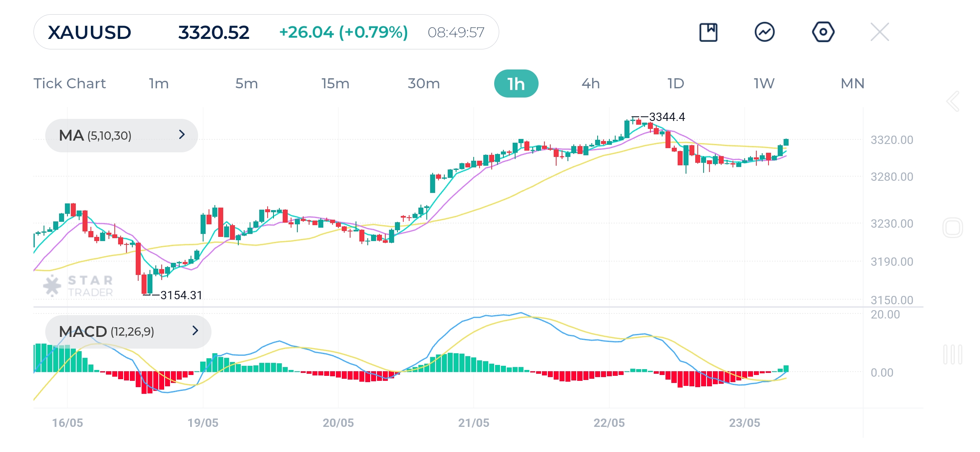The image size is (980, 452).
Task: Select the MN monthly timeframe
Action: [852, 83]
